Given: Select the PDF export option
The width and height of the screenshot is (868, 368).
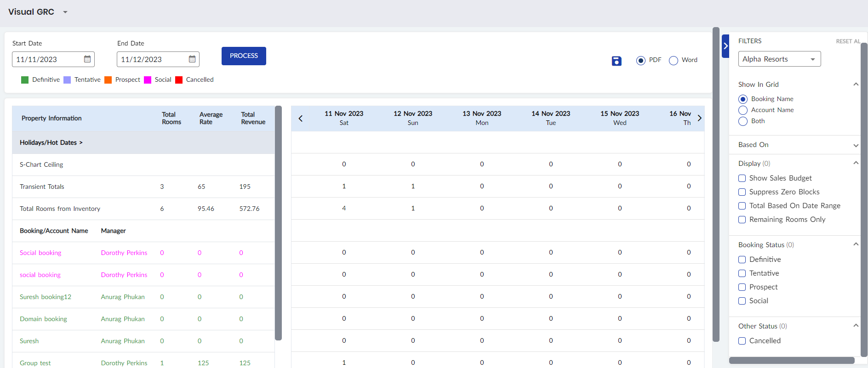Looking at the screenshot, I should click(x=641, y=61).
